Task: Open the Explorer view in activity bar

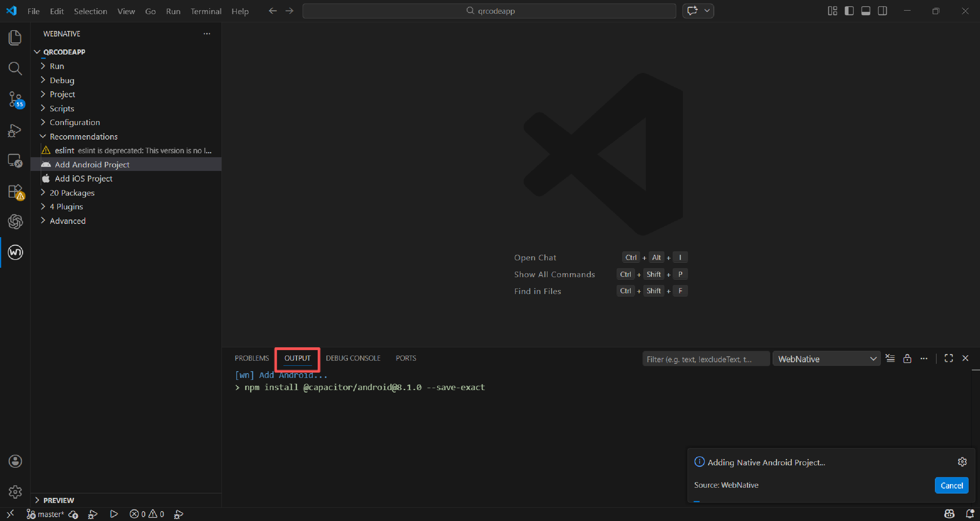Action: [15, 38]
